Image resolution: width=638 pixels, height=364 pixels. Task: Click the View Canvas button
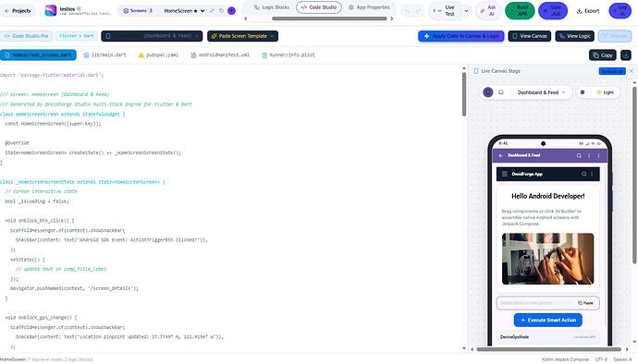pyautogui.click(x=530, y=36)
